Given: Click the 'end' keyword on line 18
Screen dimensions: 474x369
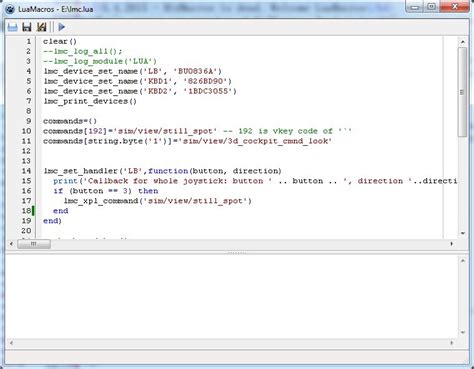Looking at the screenshot, I should 61,211.
